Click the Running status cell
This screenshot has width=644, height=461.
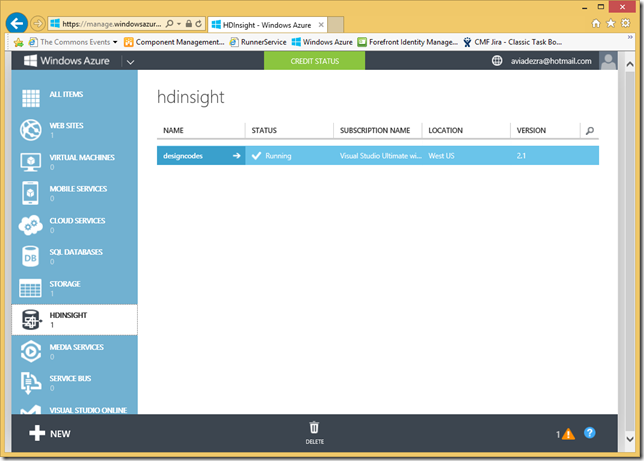pyautogui.click(x=289, y=156)
